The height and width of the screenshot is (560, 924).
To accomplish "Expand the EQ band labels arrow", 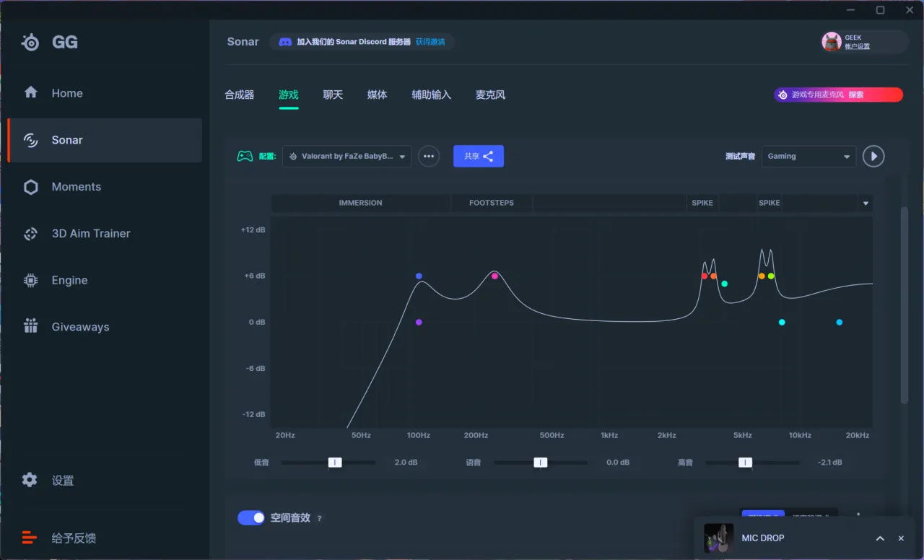I will click(866, 204).
